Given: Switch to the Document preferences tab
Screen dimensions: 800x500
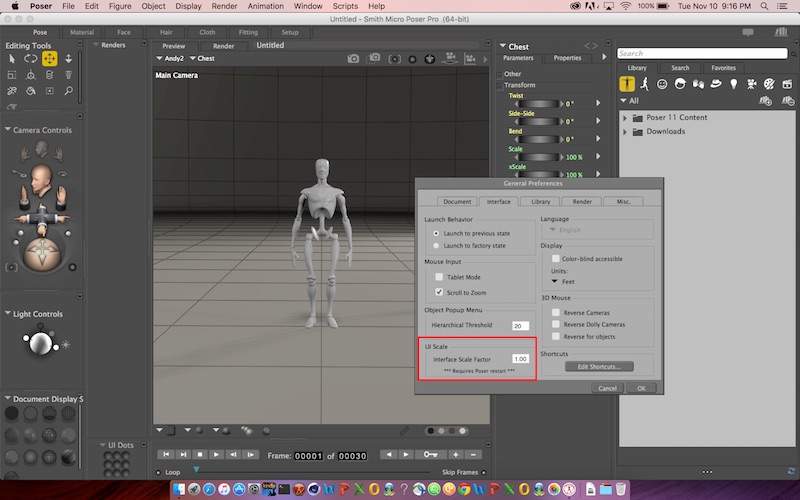Looking at the screenshot, I should (457, 202).
